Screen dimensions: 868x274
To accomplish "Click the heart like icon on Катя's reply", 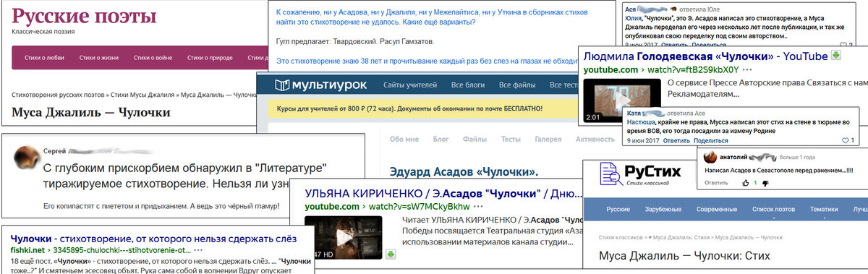I will tap(845, 140).
